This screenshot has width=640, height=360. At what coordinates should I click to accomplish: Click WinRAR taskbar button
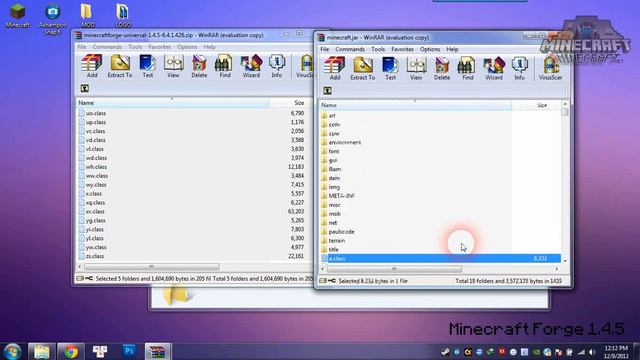point(158,351)
